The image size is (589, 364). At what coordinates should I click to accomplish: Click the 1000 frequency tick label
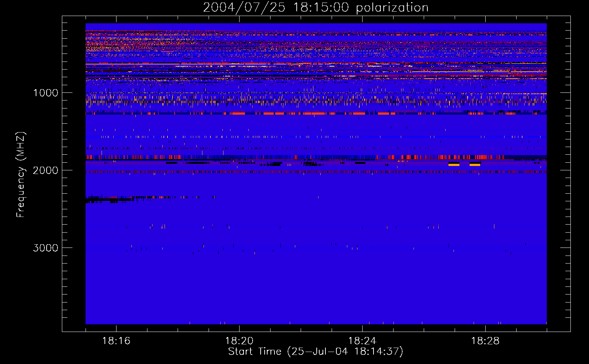[46, 93]
